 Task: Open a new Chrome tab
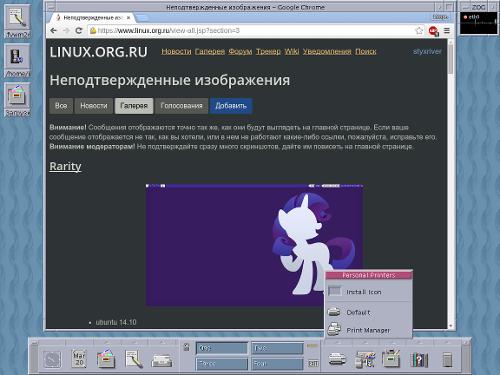coord(142,18)
